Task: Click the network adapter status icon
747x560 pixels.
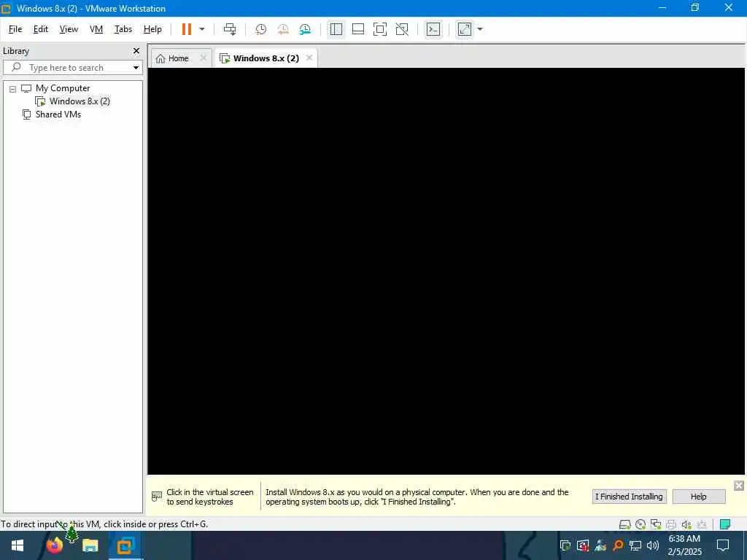Action: [656, 524]
